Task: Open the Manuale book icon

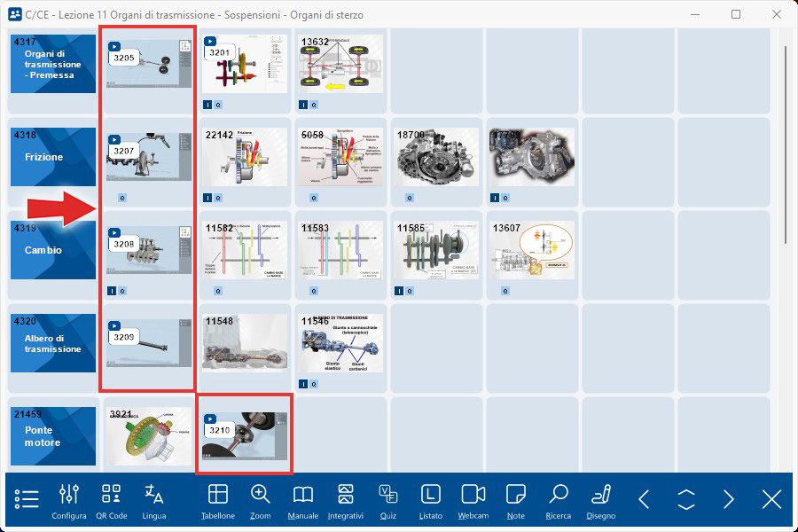Action: coord(303,500)
